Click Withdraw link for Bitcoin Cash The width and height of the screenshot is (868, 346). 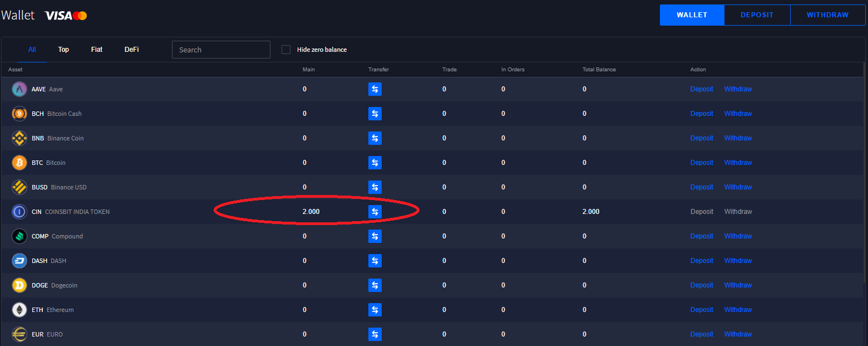pos(738,114)
